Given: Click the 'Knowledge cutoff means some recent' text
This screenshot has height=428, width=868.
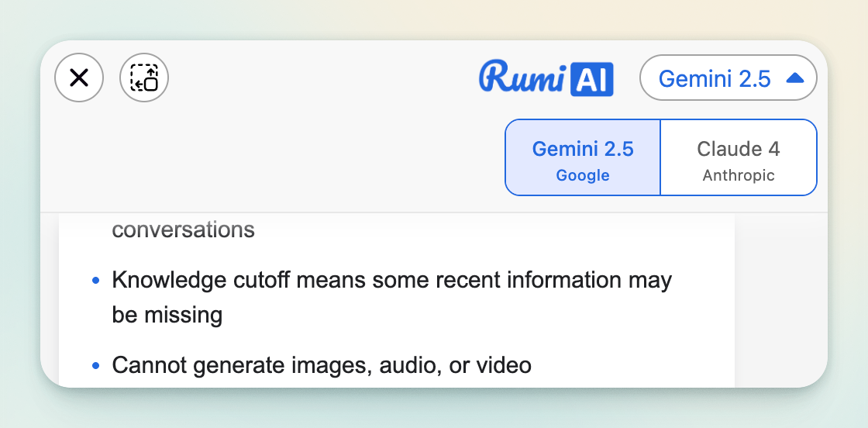Looking at the screenshot, I should 271,280.
